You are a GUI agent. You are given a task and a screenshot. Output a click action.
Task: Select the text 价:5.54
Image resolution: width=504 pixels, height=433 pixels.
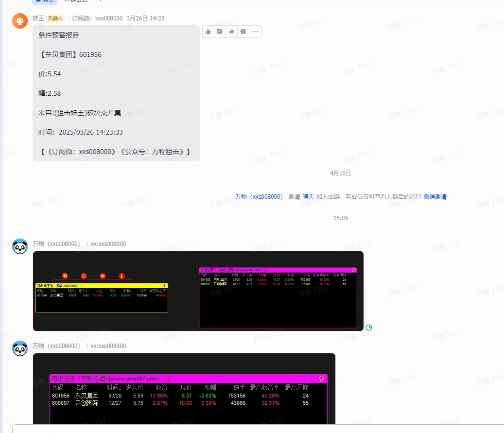pyautogui.click(x=50, y=74)
